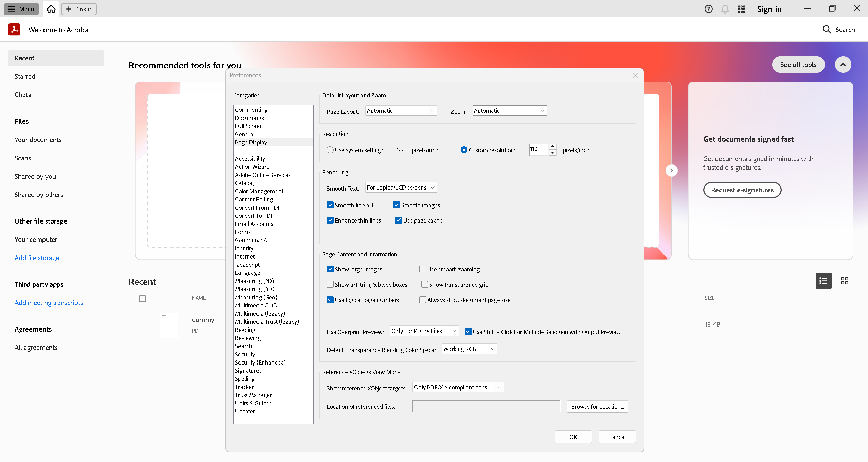Click the Search magnifier icon
The image size is (868, 462).
[827, 30]
